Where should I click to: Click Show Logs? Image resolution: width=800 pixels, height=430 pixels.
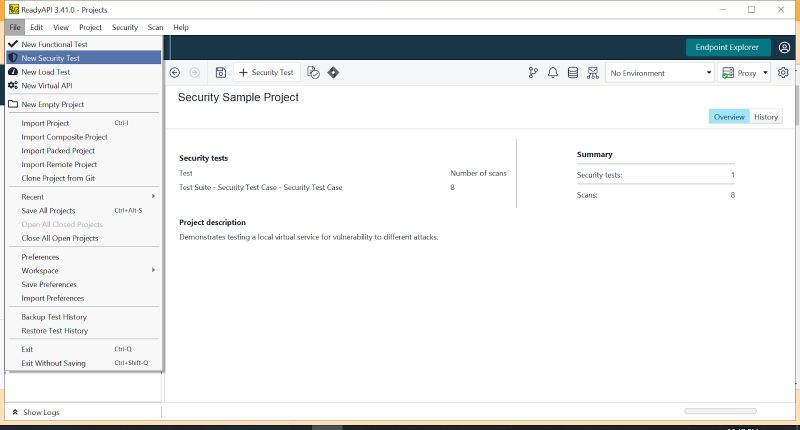(x=41, y=412)
